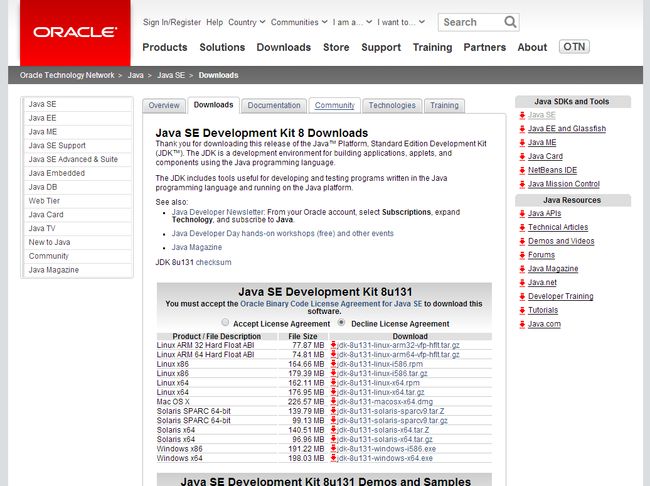The height and width of the screenshot is (486, 650).
Task: Open the 'I want to...' dropdown
Action: pos(401,22)
